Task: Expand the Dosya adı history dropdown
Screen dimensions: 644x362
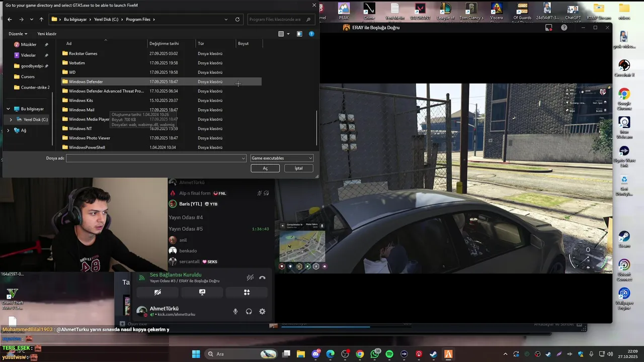Action: [x=244, y=158]
